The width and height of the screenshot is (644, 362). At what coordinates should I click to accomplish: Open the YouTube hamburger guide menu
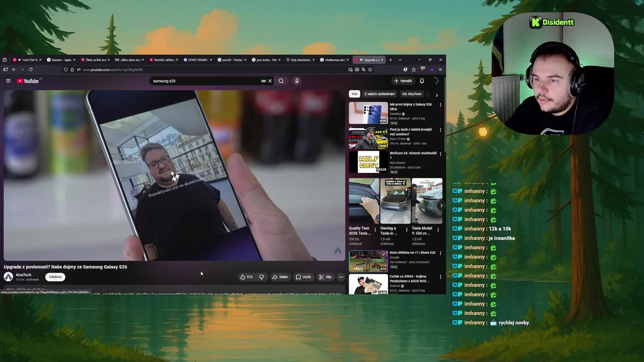pos(8,81)
